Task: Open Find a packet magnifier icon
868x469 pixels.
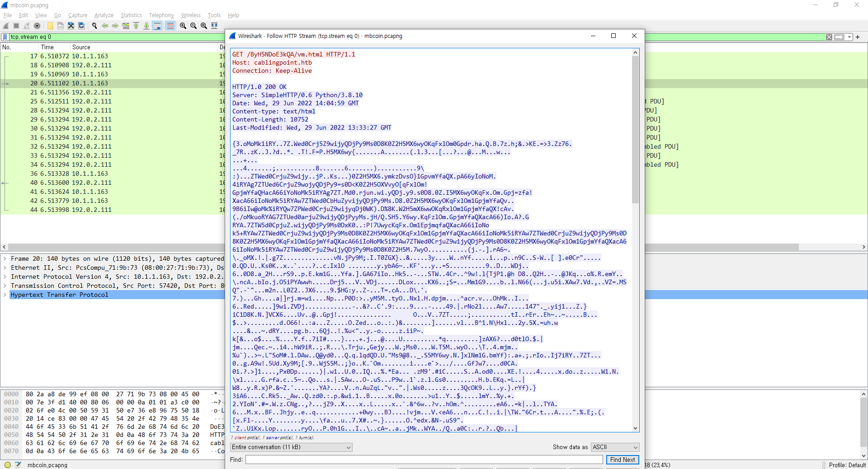Action: point(94,26)
